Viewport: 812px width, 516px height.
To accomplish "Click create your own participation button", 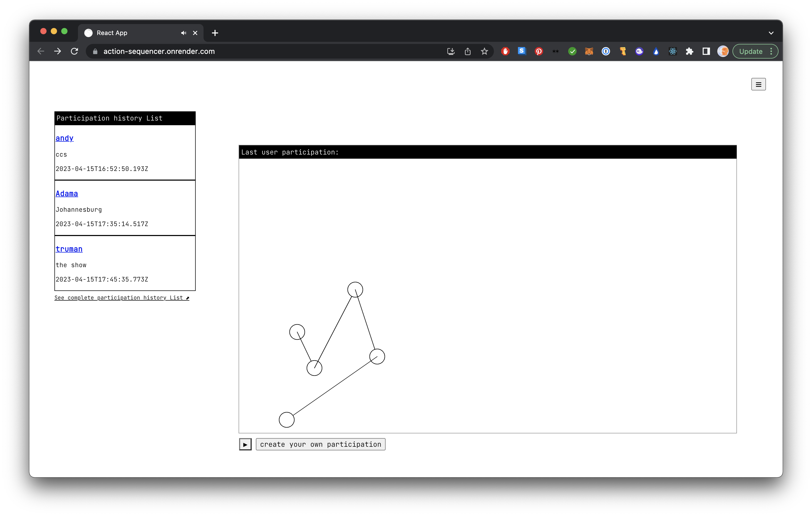I will click(x=320, y=444).
